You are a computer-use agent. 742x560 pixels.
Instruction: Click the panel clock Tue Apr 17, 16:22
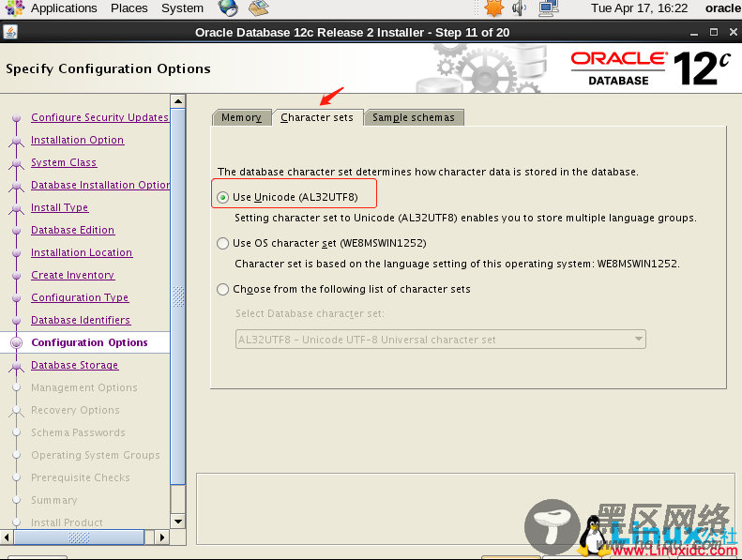point(639,8)
